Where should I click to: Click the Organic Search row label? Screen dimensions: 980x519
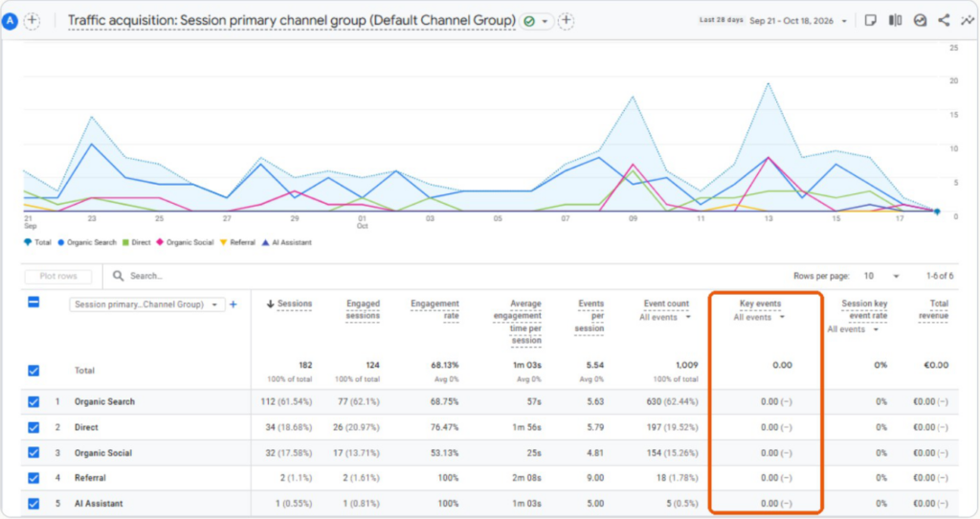coord(104,402)
